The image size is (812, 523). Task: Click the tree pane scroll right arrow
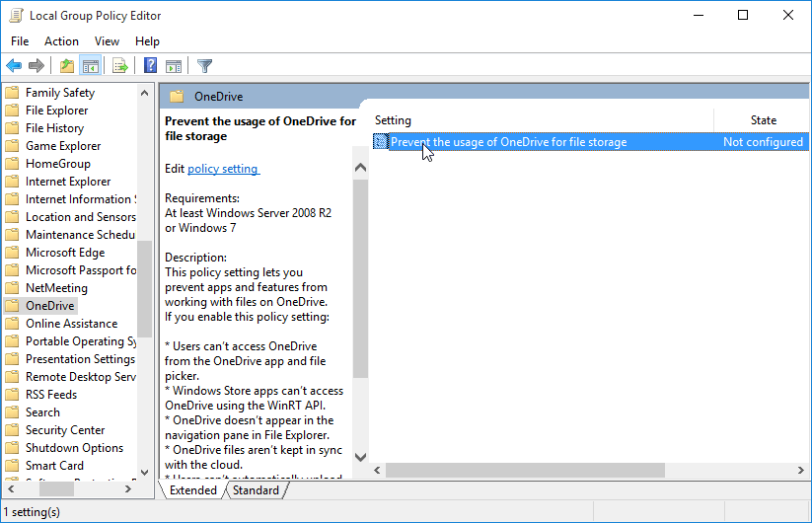(x=128, y=488)
